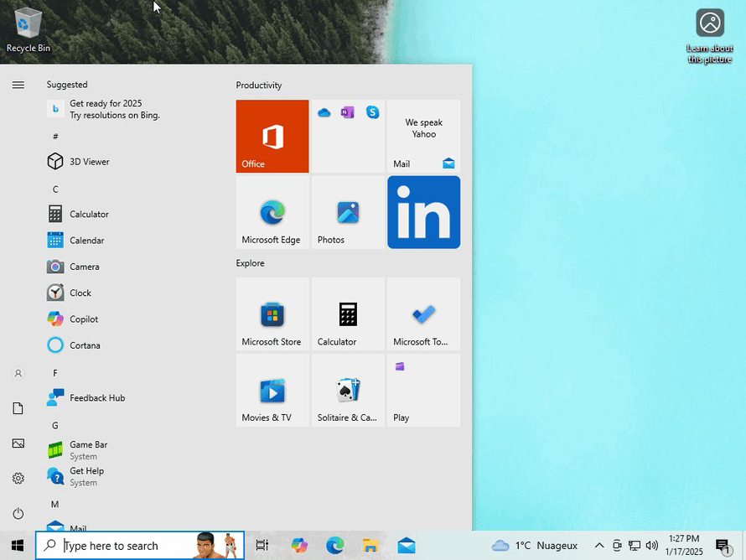The image size is (746, 560).
Task: Click the Skype icon in the tile folder
Action: pos(372,112)
